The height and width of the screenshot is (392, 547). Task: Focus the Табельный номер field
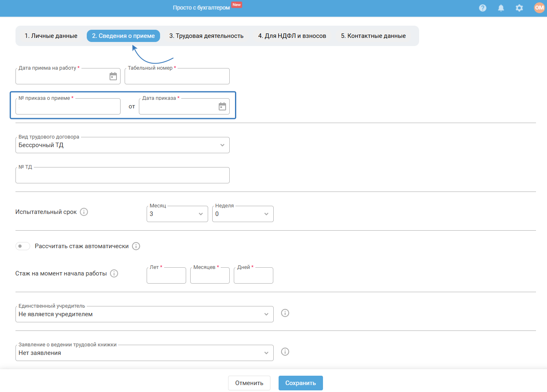[177, 76]
